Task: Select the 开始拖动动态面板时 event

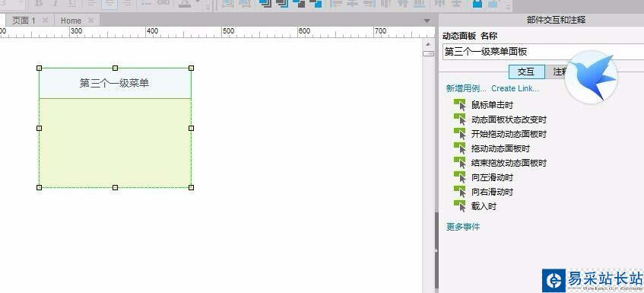Action: (x=509, y=134)
